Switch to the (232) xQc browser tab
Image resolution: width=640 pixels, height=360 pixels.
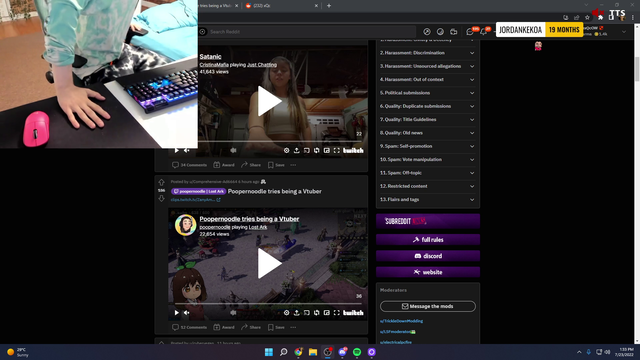point(282,6)
